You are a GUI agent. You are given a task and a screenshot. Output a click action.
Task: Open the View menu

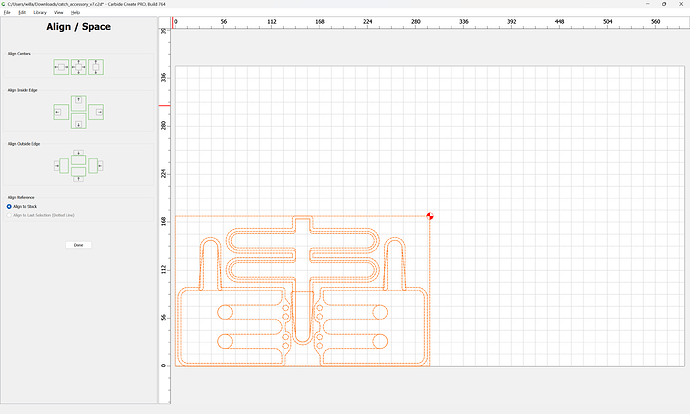59,12
